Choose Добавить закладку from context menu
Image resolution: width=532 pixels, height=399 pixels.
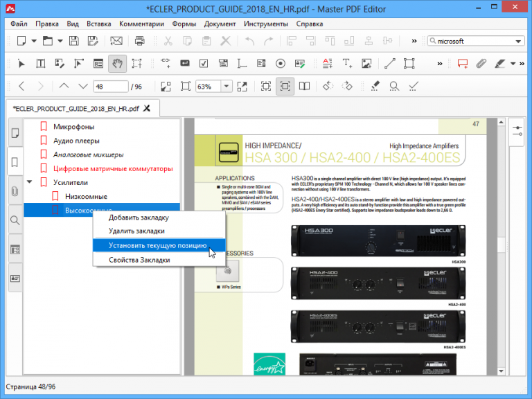point(159,218)
